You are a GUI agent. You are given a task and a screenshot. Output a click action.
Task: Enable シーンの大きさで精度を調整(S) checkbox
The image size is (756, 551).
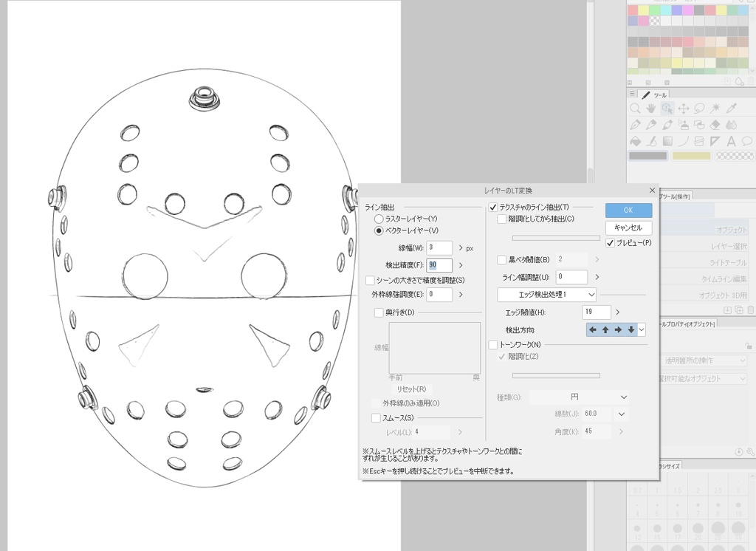click(371, 281)
